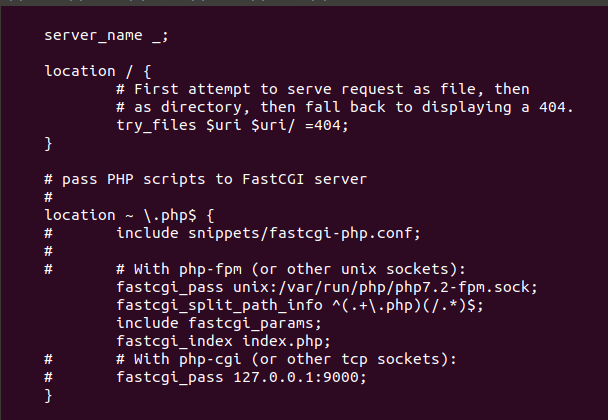
Task: Place cursor on the try_files directive
Action: point(155,125)
